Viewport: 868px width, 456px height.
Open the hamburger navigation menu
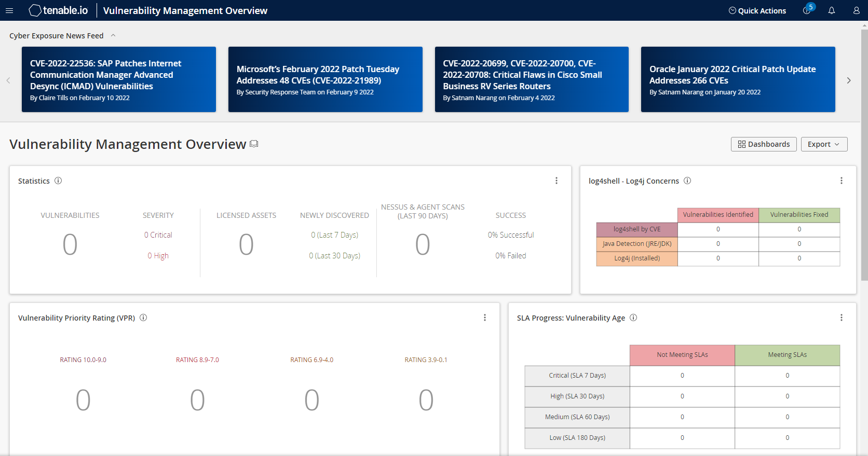[x=9, y=10]
